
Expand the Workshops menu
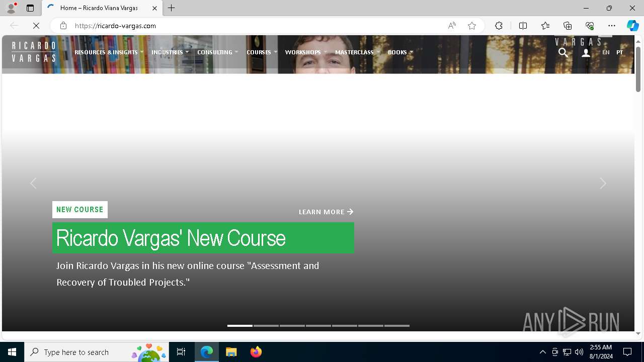(306, 52)
